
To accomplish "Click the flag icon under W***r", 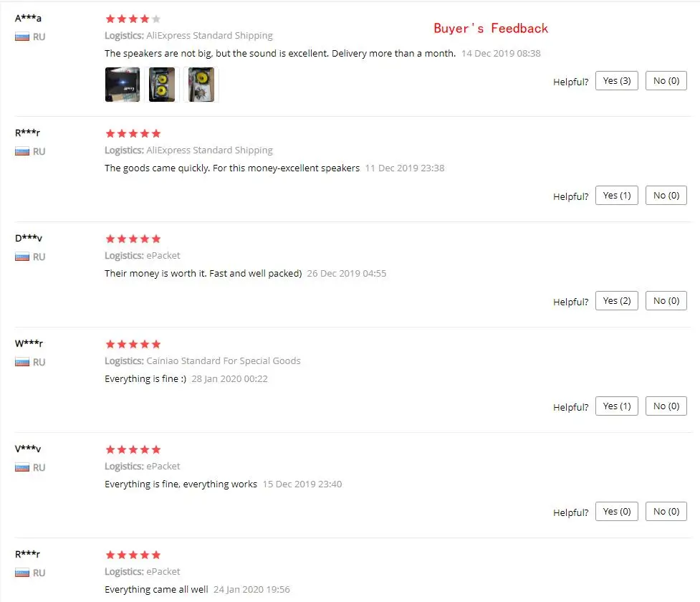I will click(x=22, y=362).
